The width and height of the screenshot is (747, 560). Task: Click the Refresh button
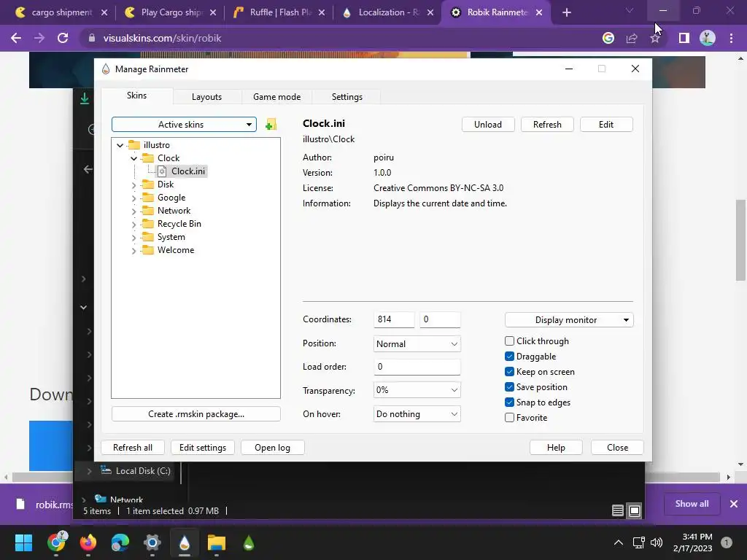click(x=547, y=124)
